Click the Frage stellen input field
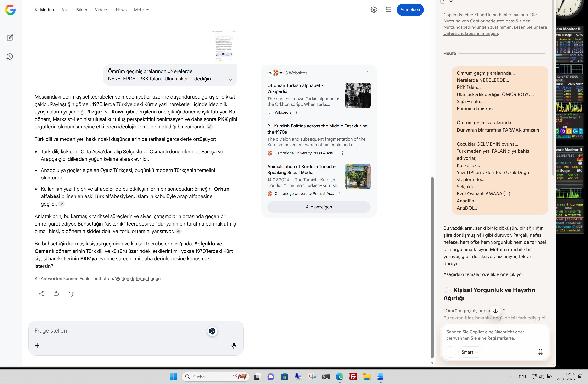The width and height of the screenshot is (588, 384). (x=119, y=331)
